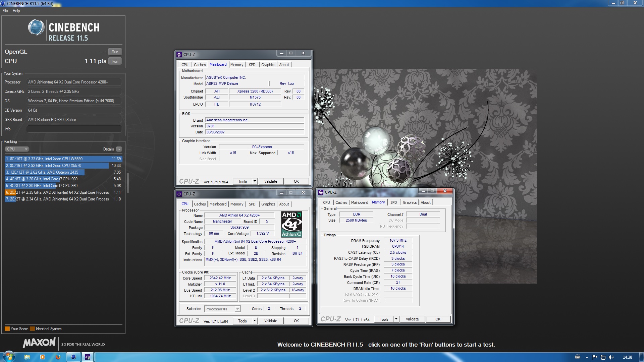644x362 pixels.
Task: Open the volume speaker tray icon
Action: (611, 357)
